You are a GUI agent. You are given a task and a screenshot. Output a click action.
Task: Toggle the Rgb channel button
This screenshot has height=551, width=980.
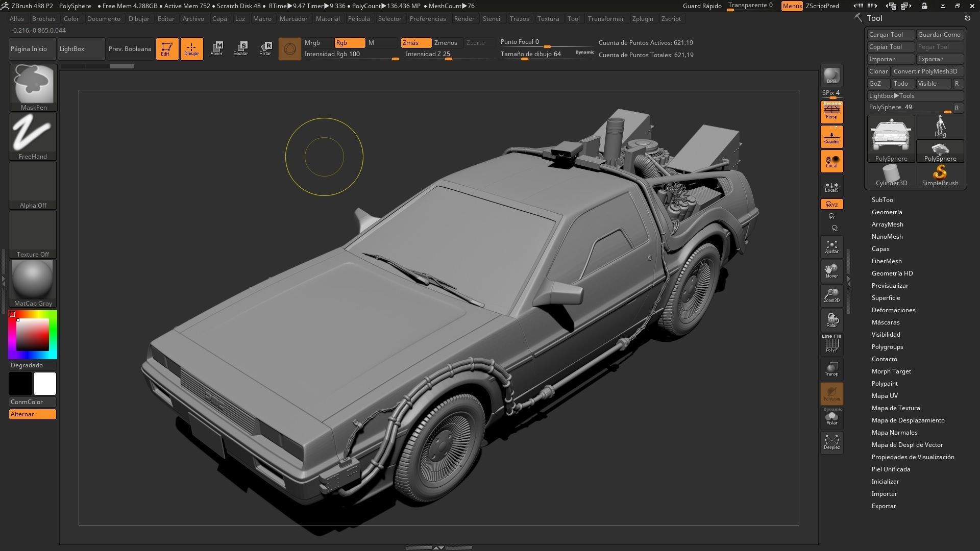coord(350,43)
